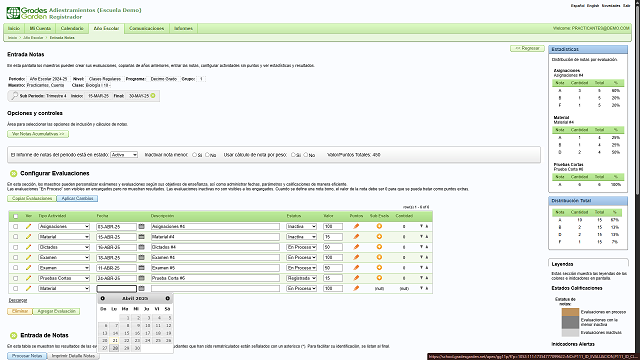Click the pencil edit icon for Asignaciones #4
Screen dimensions: 640x360
[x=28, y=226]
